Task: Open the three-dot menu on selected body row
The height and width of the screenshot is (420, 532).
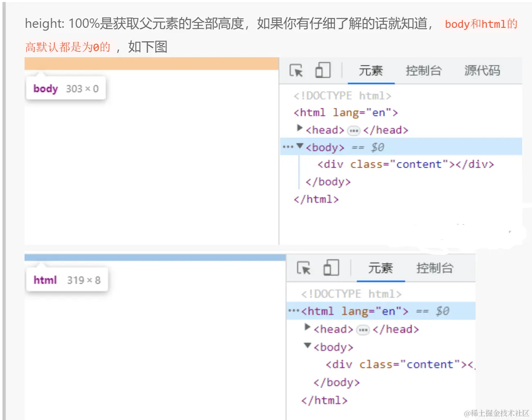Action: (x=288, y=147)
